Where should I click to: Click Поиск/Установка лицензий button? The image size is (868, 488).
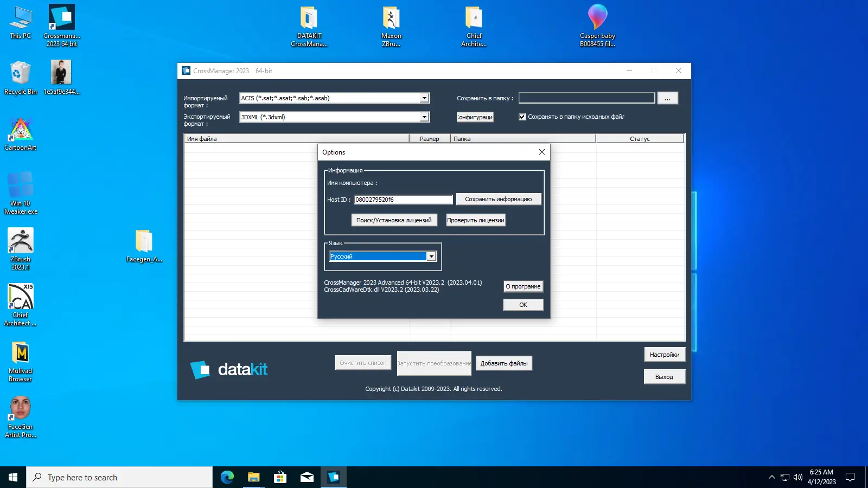click(394, 220)
